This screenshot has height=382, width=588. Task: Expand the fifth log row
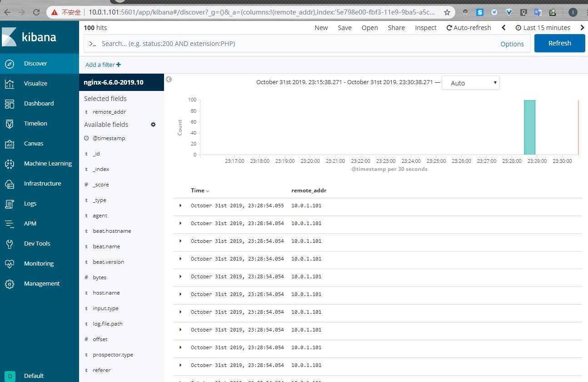click(180, 276)
